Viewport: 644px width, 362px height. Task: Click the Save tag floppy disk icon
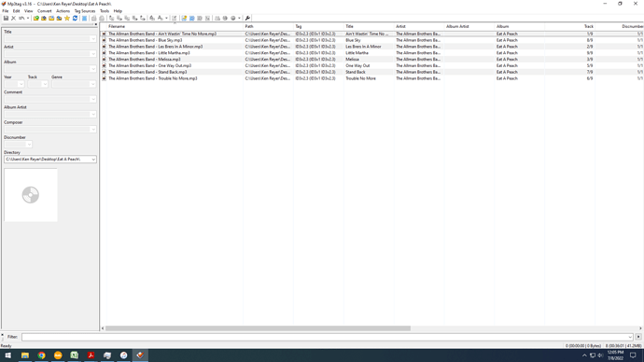pos(6,18)
